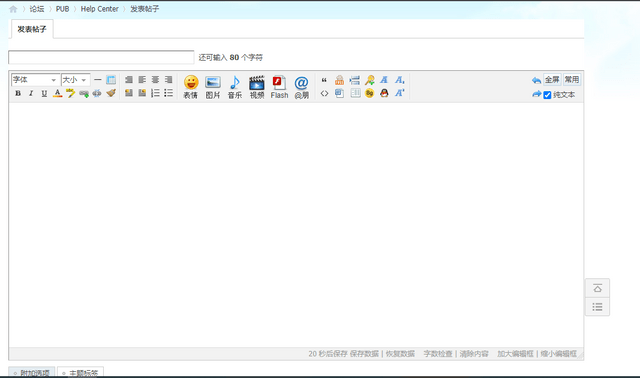Insert music via 音乐 icon

[x=235, y=87]
